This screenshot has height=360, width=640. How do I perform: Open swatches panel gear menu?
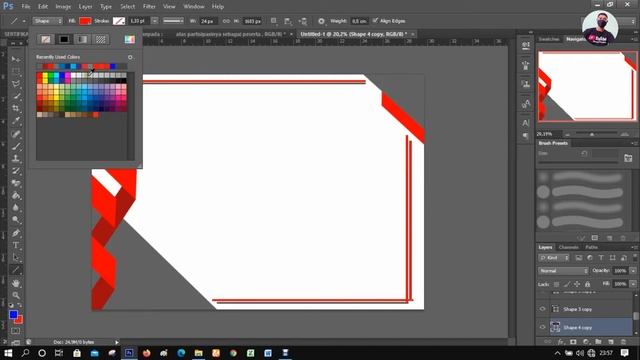pos(130,57)
